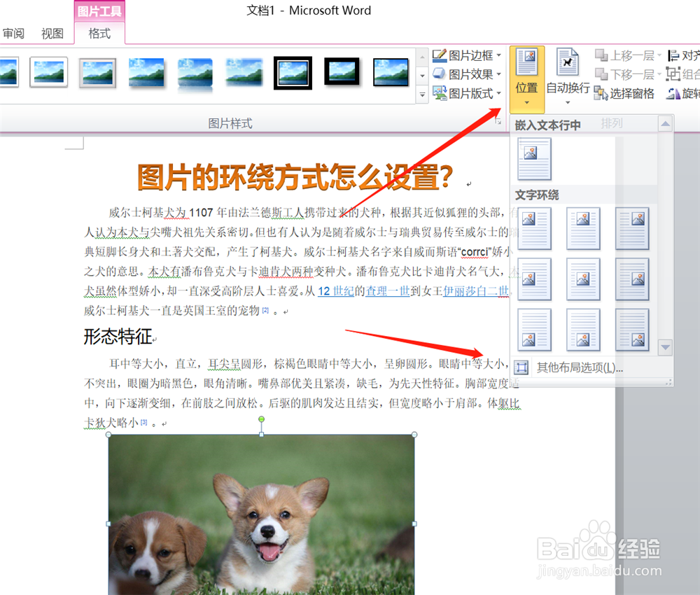700x595 pixels.
Task: Apply the gray beveled frame picture style
Action: [x=97, y=73]
